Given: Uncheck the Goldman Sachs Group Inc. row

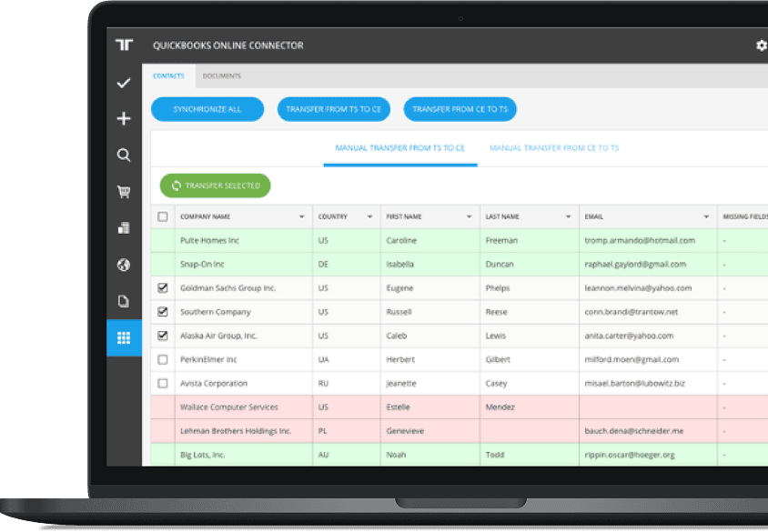Looking at the screenshot, I should pyautogui.click(x=161, y=287).
